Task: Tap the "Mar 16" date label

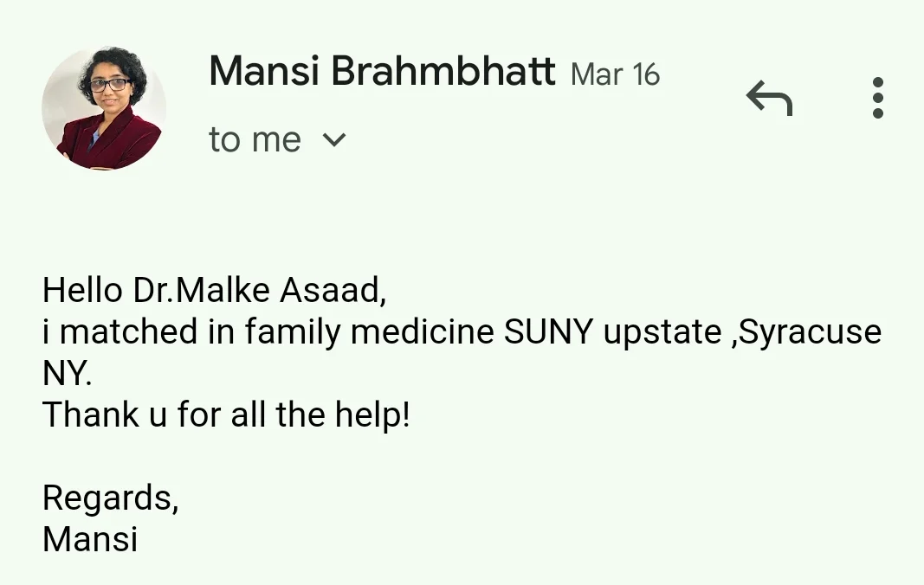Action: [616, 75]
